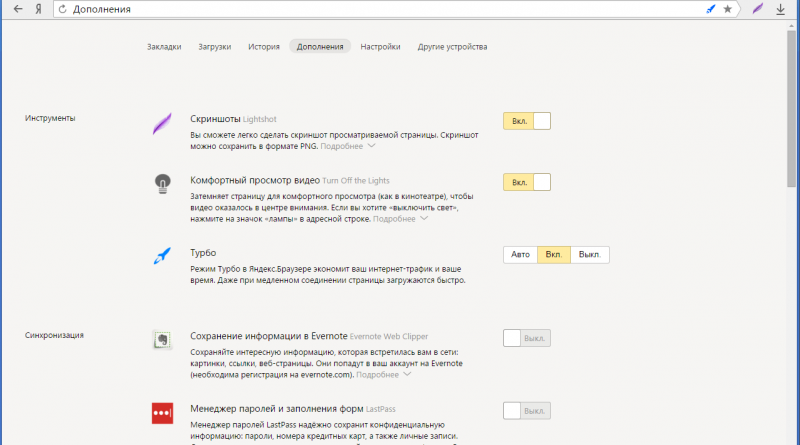Expand Подробнее under Evernote description
This screenshot has width=800, height=445.
tap(383, 375)
